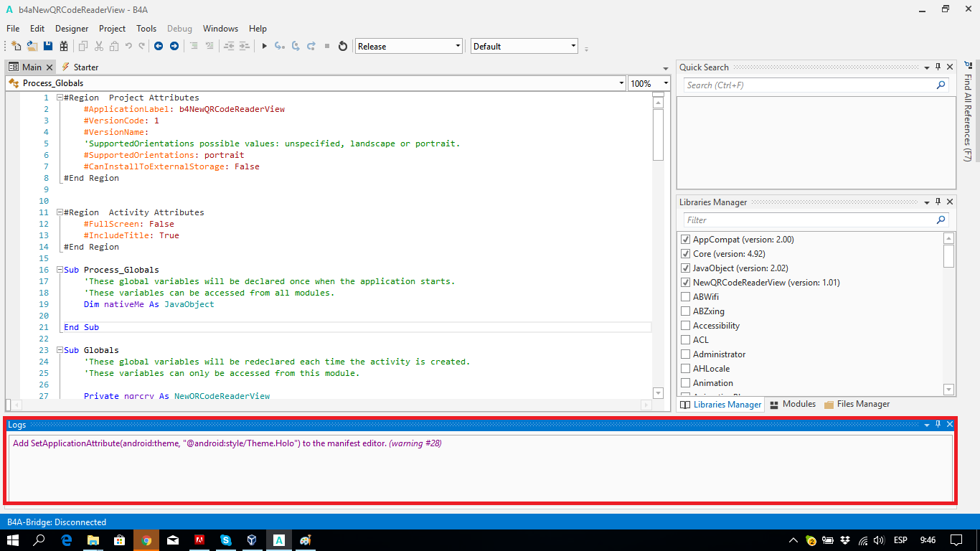This screenshot has height=551, width=980.
Task: Open the Modules panel tab
Action: [793, 404]
